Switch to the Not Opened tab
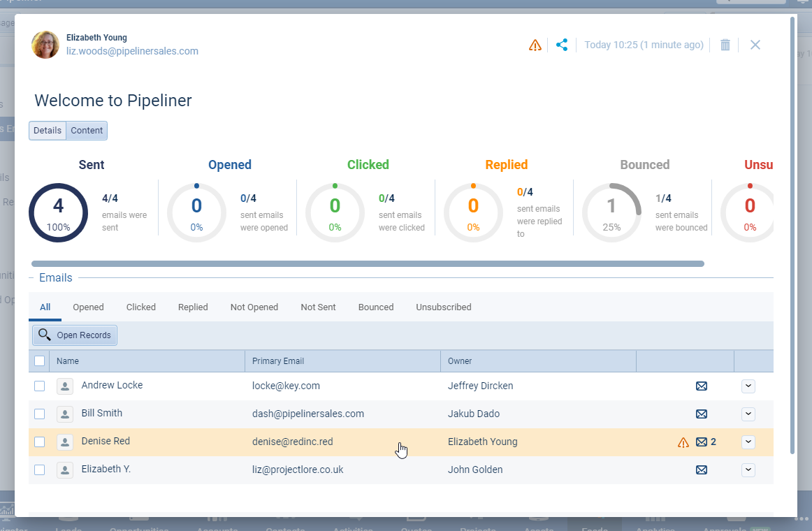 point(254,307)
